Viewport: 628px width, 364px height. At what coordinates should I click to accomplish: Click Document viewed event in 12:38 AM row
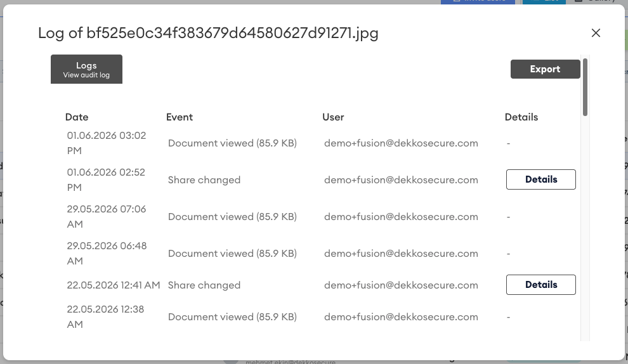(232, 317)
